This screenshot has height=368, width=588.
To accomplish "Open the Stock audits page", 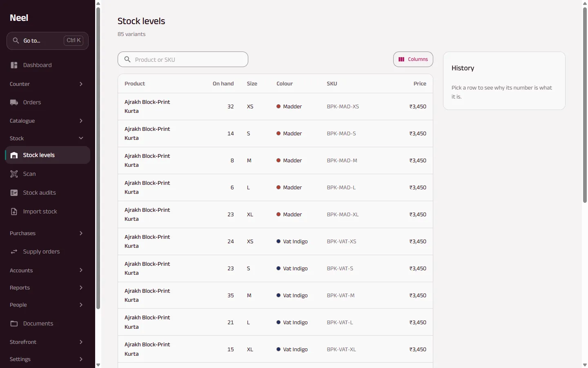I will click(47, 193).
